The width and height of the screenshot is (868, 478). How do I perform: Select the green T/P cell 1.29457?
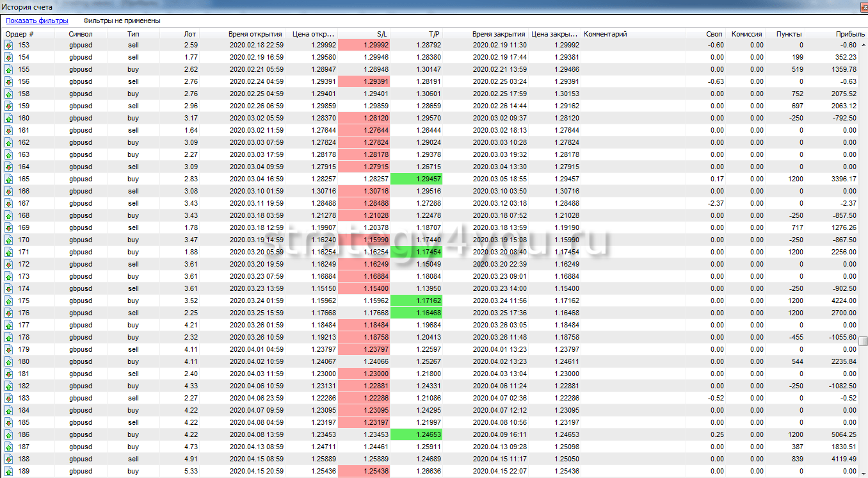tap(416, 179)
